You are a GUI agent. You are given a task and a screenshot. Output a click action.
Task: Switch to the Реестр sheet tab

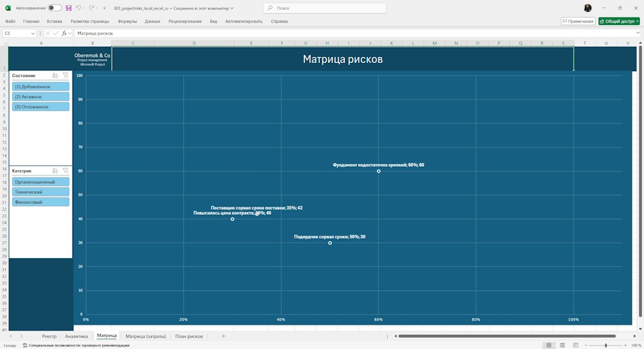(49, 336)
